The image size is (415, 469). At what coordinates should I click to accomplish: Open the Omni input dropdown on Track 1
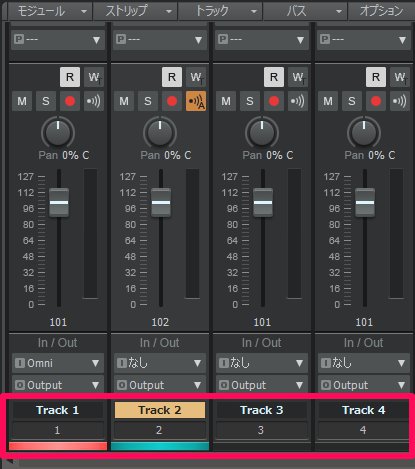tap(58, 363)
